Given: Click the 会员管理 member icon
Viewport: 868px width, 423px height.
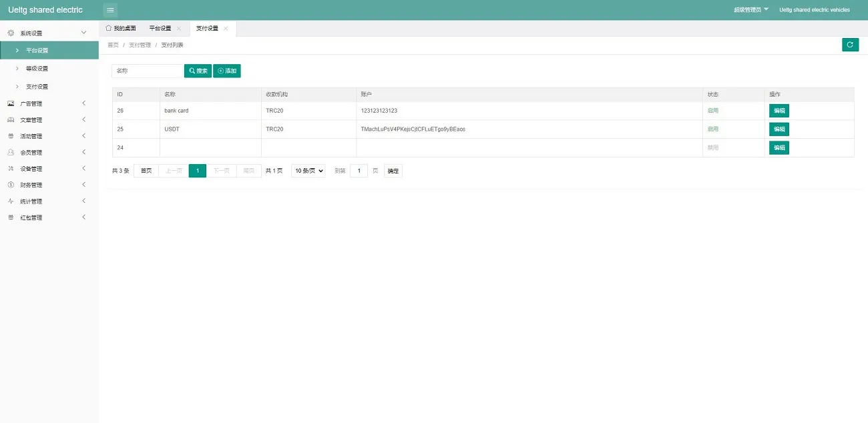Looking at the screenshot, I should [11, 152].
